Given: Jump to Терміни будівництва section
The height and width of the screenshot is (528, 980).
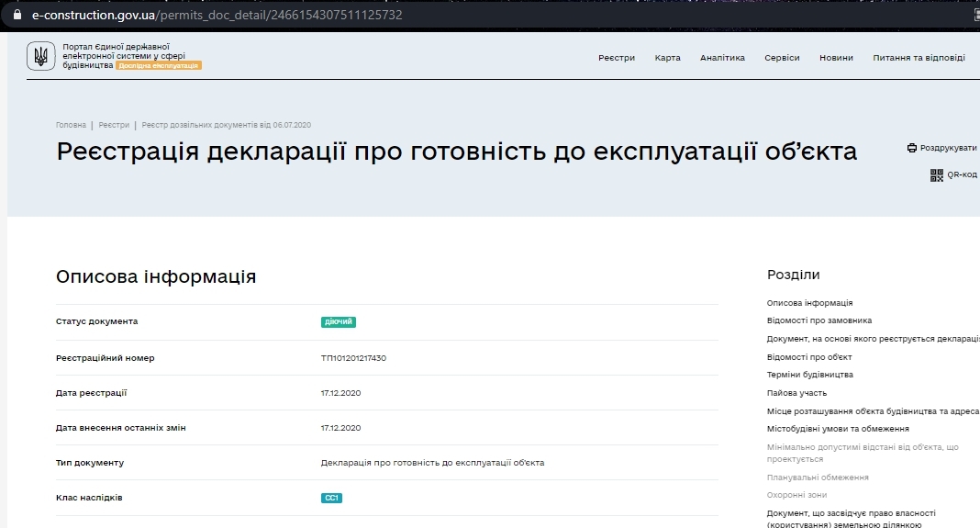Looking at the screenshot, I should pos(809,375).
